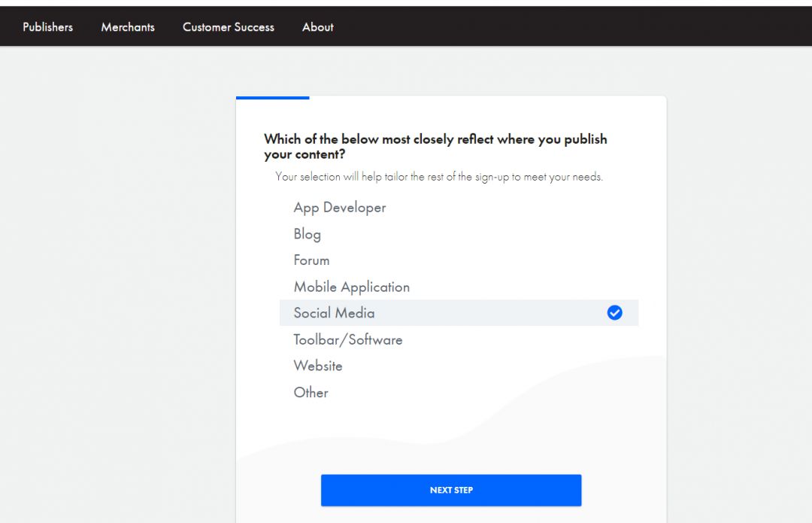This screenshot has width=812, height=523.
Task: Click the question heading about publishing content
Action: (435, 147)
